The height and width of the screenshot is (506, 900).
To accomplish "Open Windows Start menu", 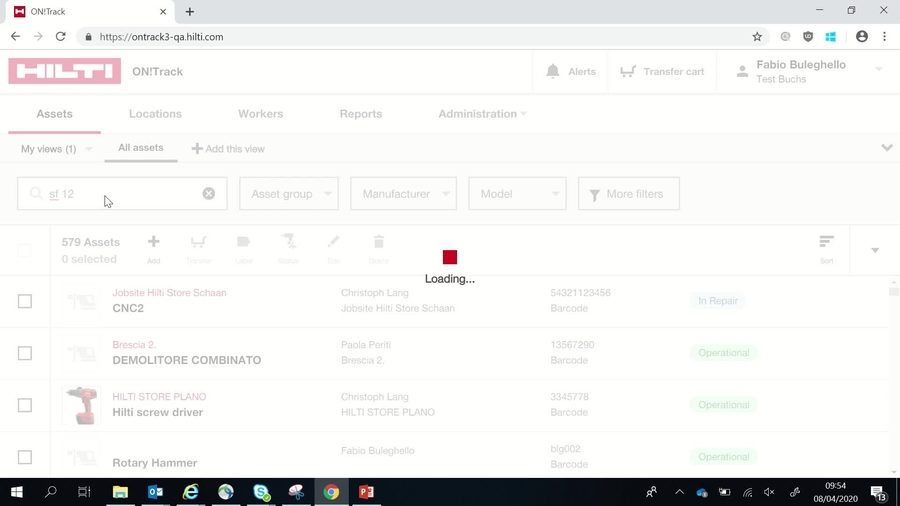I will (x=17, y=492).
